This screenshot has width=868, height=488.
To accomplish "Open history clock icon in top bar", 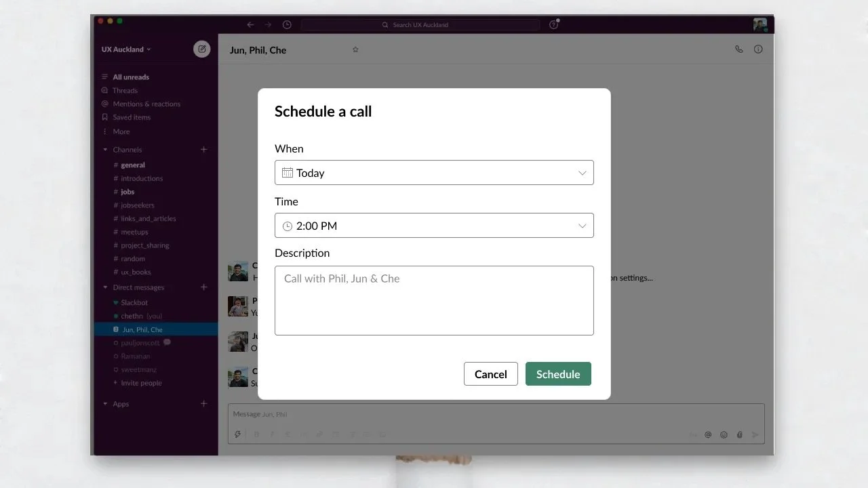I will (287, 24).
